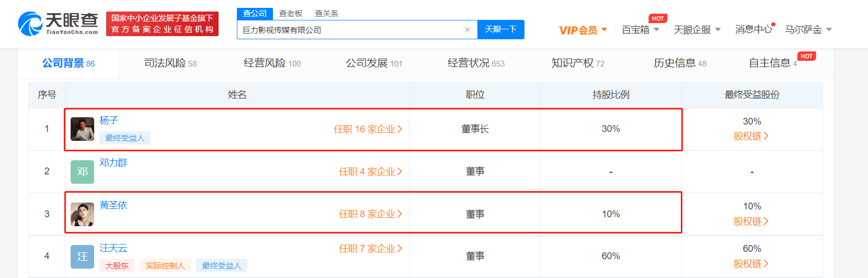Switch to 公司发展 tab
Viewport: 868px width, 278px height.
(x=374, y=63)
